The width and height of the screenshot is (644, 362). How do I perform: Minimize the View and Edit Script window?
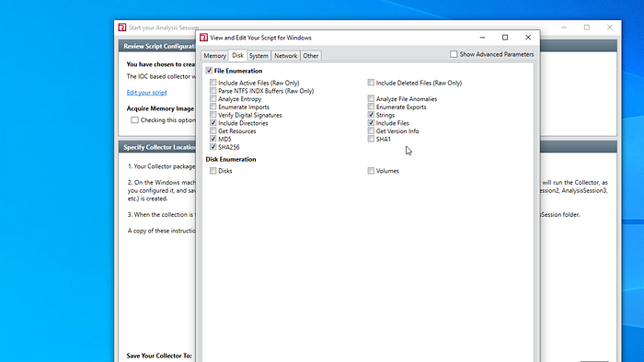(483, 38)
